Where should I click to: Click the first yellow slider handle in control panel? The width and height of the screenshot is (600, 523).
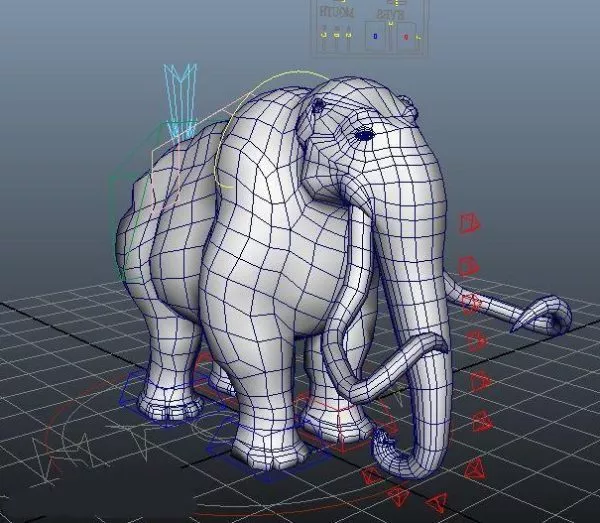(x=324, y=35)
